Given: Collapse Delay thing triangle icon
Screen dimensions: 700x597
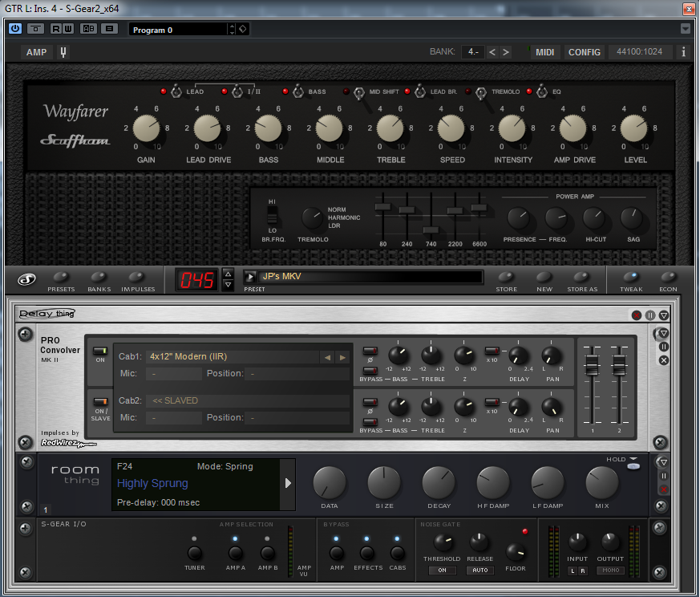Looking at the screenshot, I should pos(664,315).
